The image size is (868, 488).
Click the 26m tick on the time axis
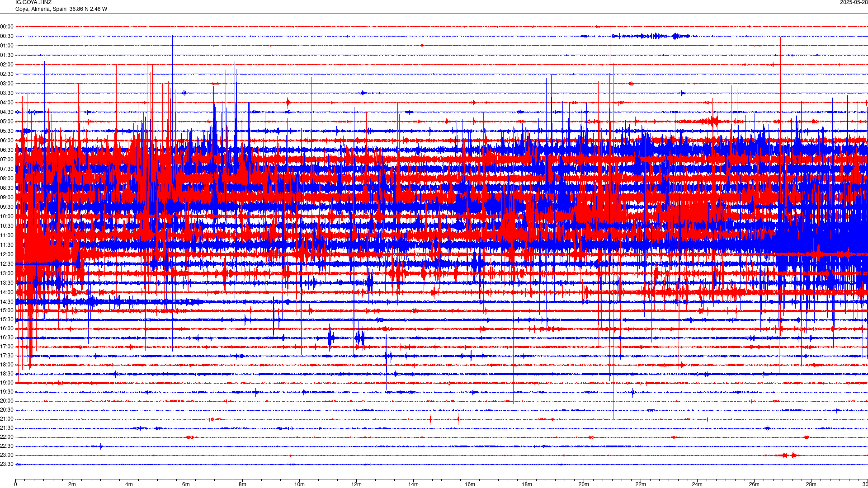click(x=754, y=484)
